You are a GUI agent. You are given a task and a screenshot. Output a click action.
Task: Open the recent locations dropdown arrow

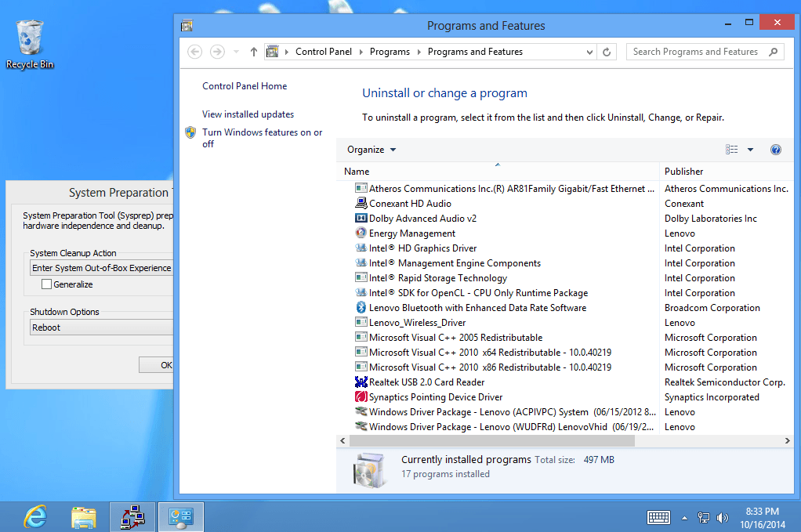click(x=236, y=52)
